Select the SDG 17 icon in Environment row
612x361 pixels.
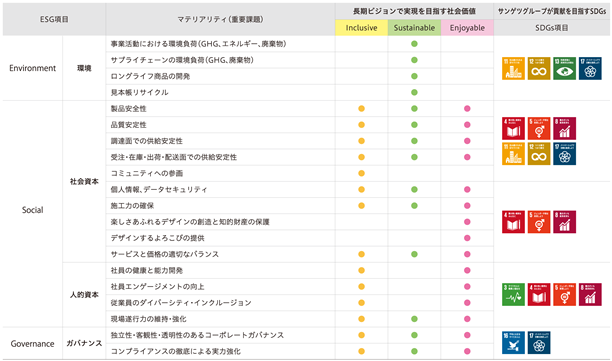[590, 68]
